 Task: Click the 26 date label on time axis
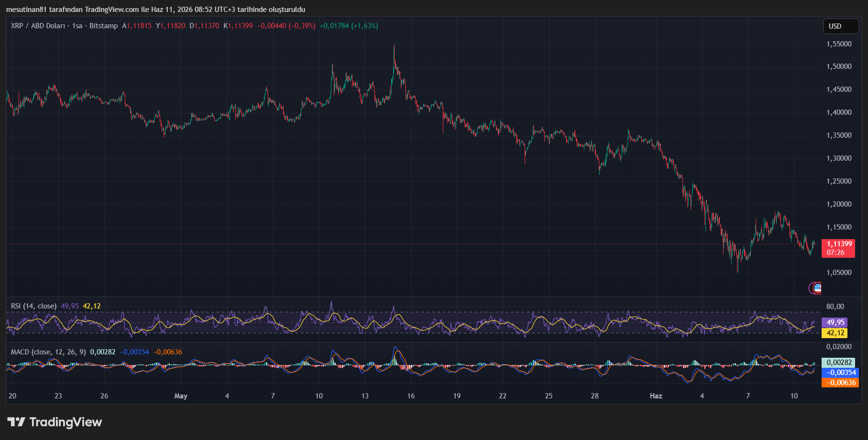pos(104,396)
